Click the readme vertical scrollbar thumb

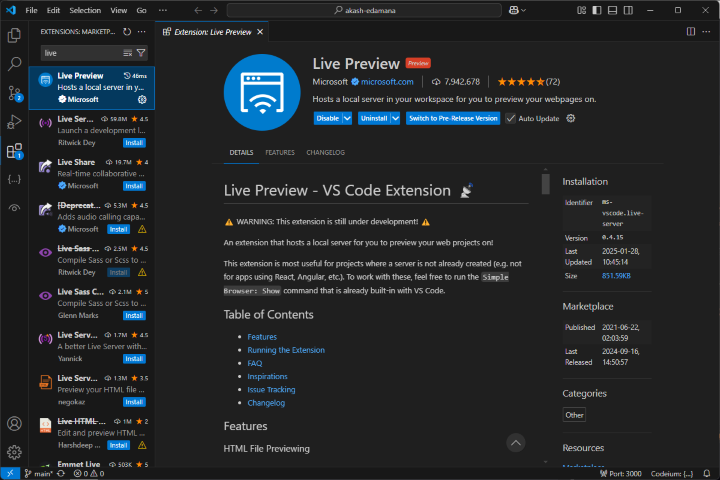coord(546,183)
